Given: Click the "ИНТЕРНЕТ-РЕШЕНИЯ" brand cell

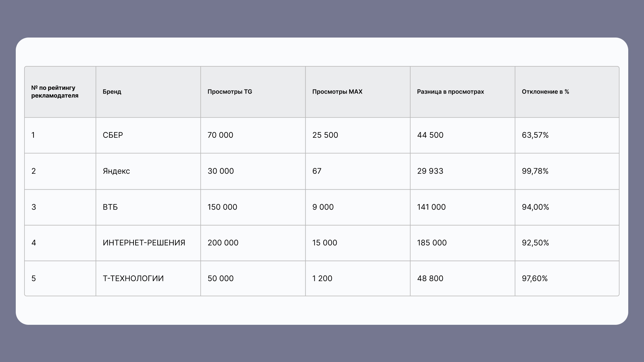Looking at the screenshot, I should click(x=144, y=243).
